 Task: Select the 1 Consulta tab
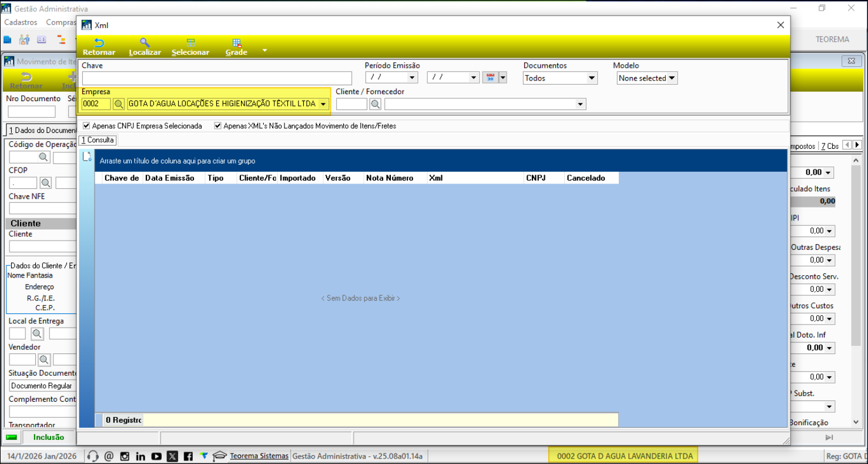click(98, 140)
